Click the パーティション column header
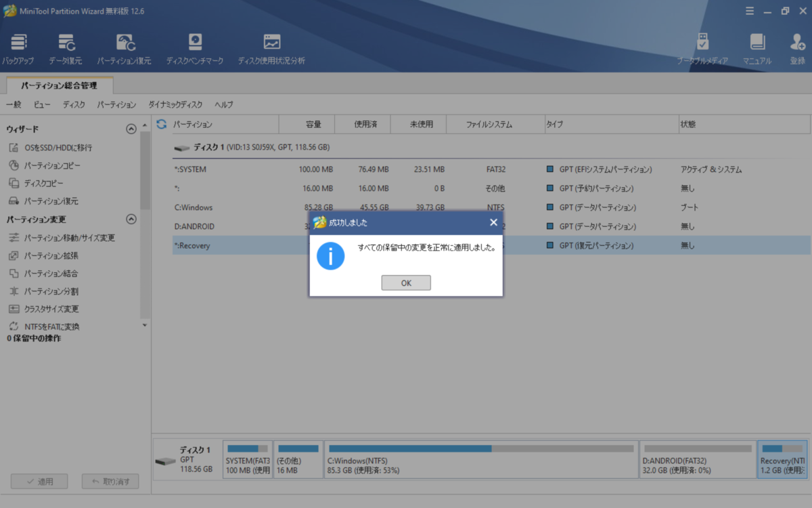 tap(224, 125)
